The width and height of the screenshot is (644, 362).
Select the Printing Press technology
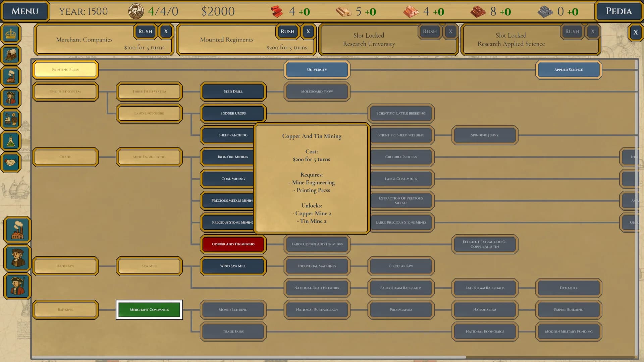coord(65,70)
